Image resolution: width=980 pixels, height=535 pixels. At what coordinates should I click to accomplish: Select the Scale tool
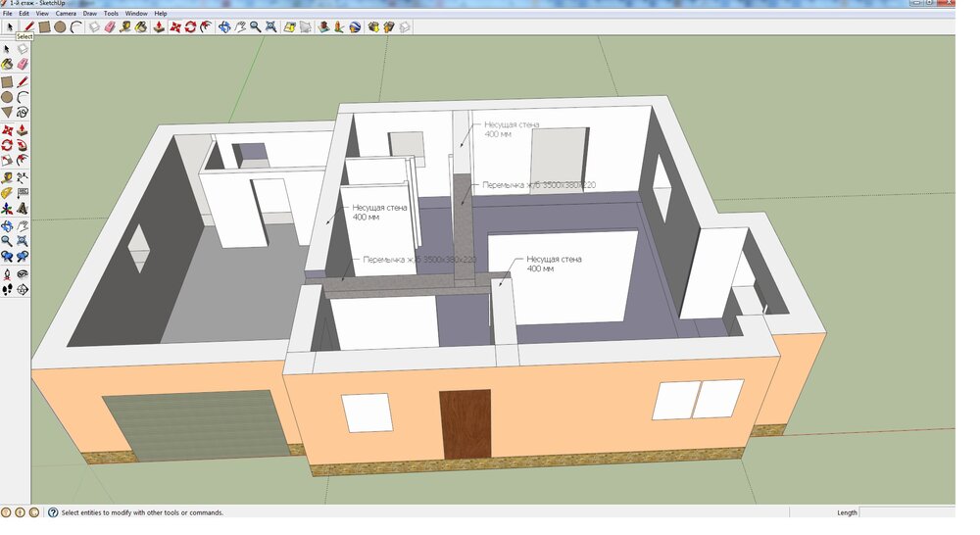point(7,161)
